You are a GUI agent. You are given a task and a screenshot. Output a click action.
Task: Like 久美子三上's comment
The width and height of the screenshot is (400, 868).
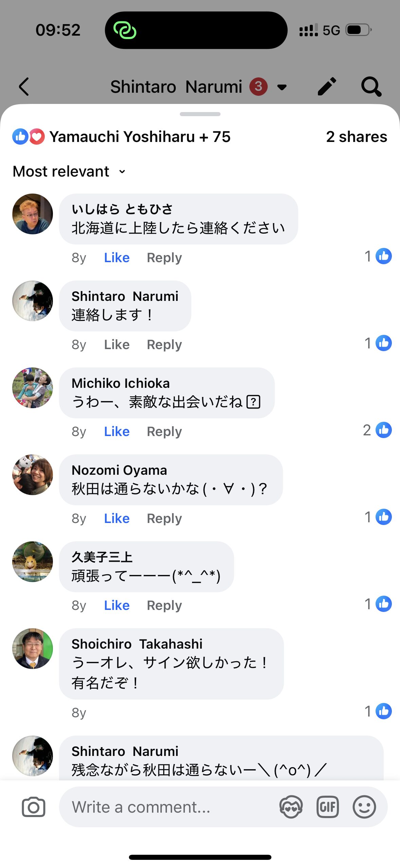(x=117, y=605)
